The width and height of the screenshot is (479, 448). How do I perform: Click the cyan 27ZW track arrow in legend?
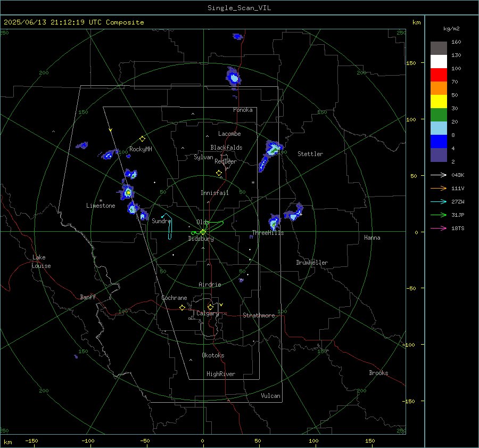coord(439,201)
